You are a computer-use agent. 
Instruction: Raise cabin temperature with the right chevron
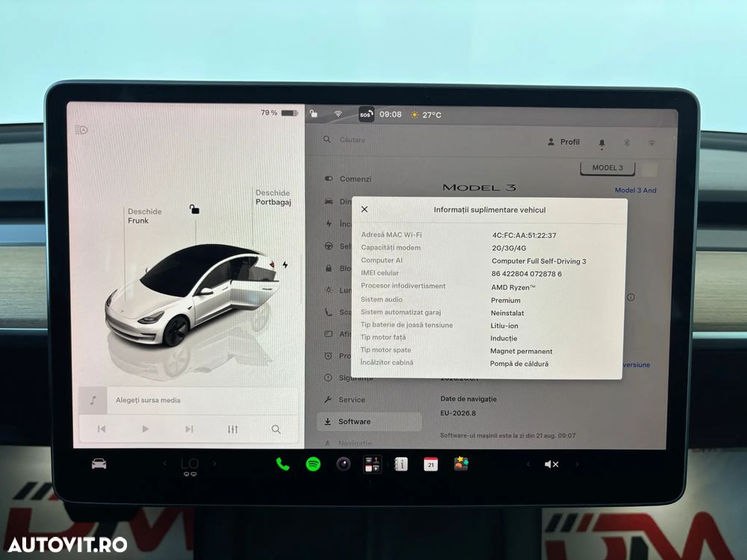coord(214,464)
